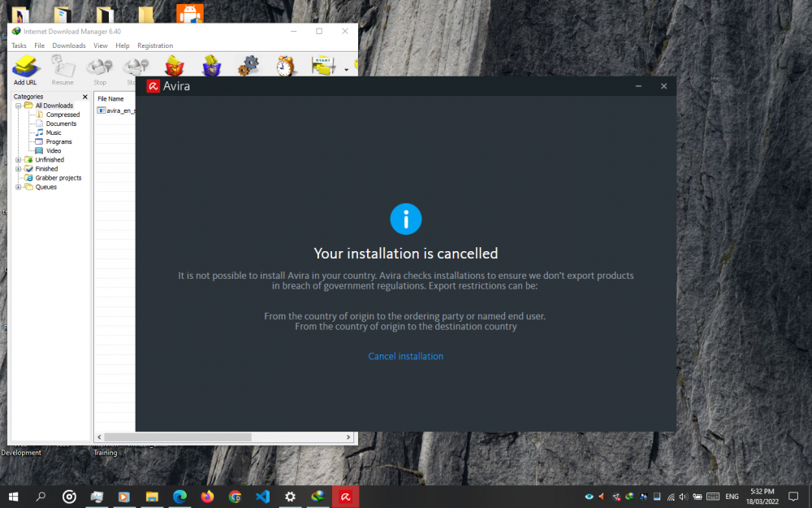The height and width of the screenshot is (508, 812).
Task: Close the Categories panel
Action: 85,97
